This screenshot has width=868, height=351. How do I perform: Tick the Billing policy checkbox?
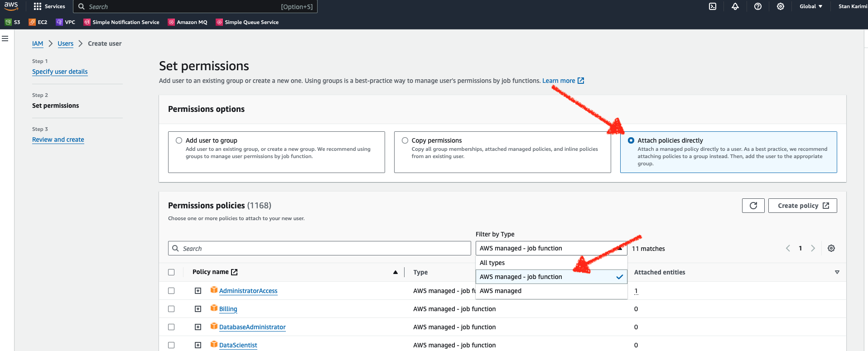171,309
